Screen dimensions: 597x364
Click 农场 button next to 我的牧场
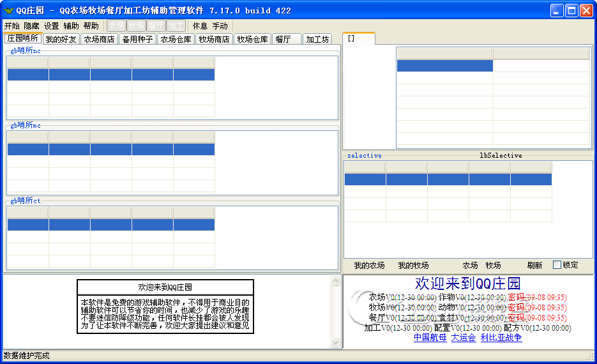[x=470, y=266]
